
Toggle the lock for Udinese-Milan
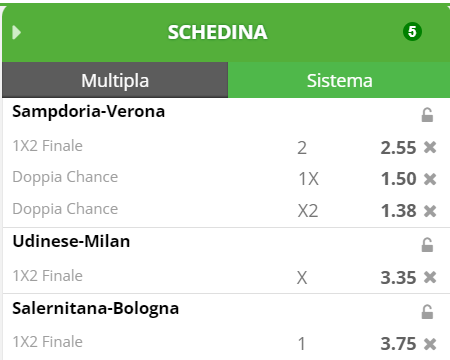pyautogui.click(x=427, y=245)
